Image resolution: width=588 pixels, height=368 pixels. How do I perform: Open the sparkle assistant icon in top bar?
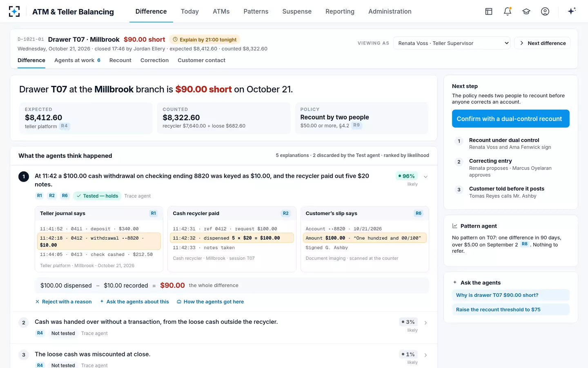point(572,11)
